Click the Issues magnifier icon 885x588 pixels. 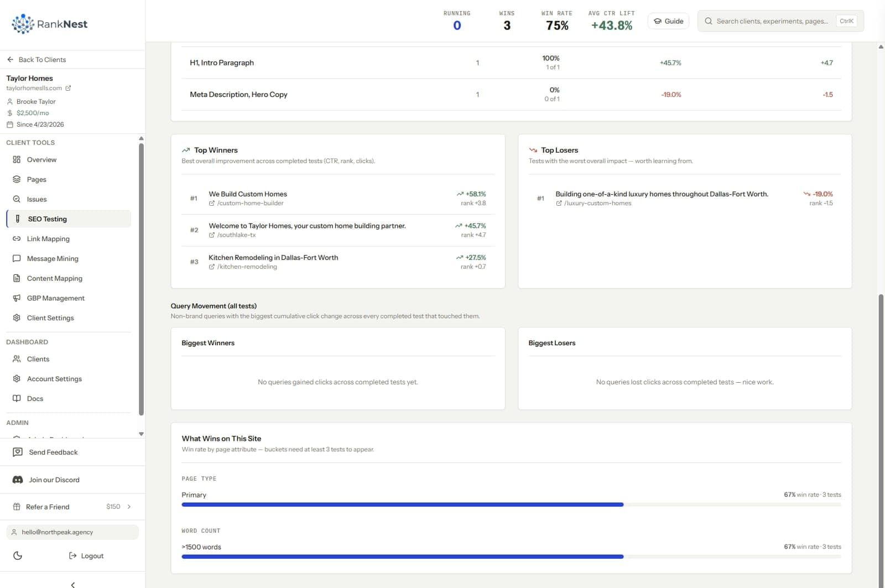(x=17, y=199)
